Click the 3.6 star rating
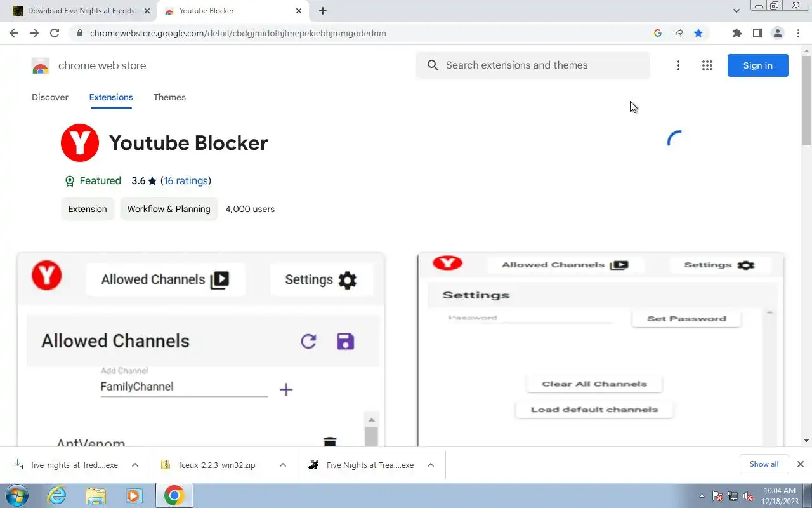812x508 pixels. [x=144, y=181]
